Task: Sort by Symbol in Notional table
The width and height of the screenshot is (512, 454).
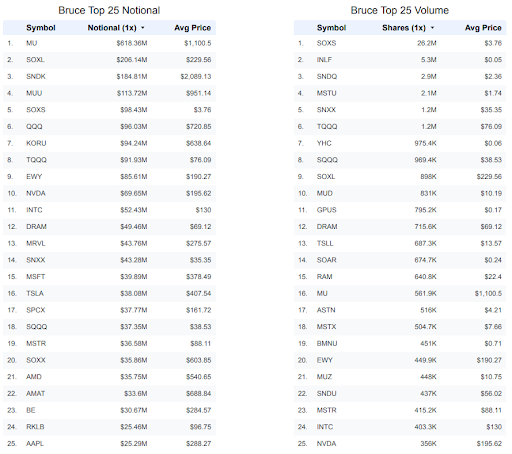Action: point(41,28)
